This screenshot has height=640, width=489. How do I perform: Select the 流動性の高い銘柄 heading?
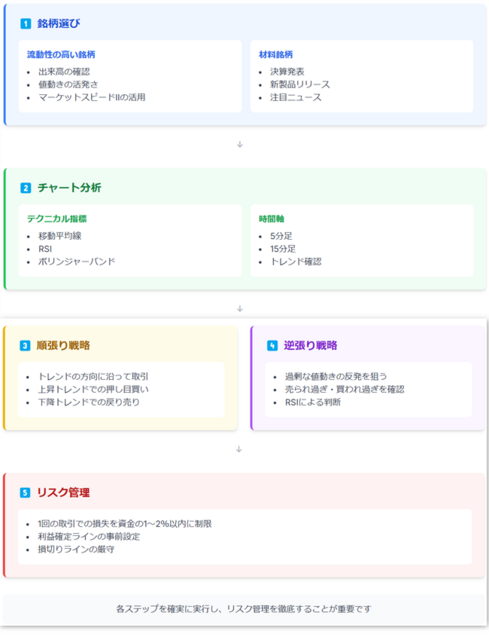click(61, 55)
